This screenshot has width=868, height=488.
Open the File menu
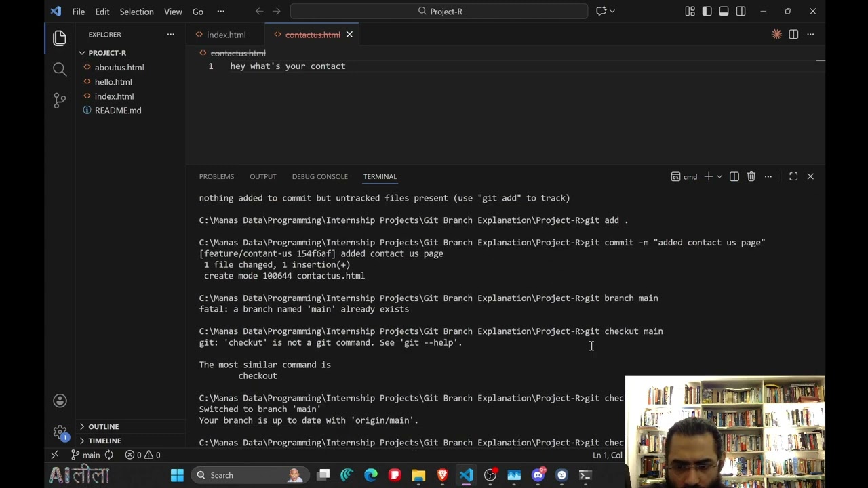coord(79,12)
